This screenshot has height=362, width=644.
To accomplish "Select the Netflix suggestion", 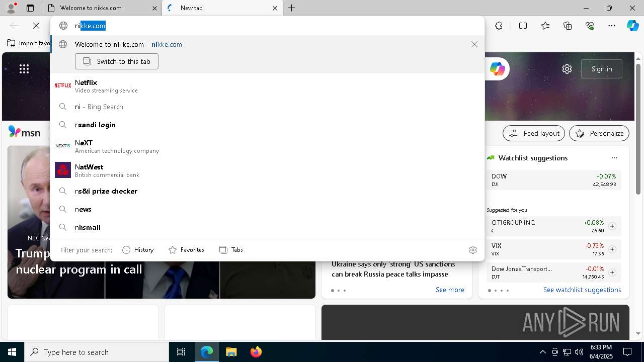I will coord(267,86).
